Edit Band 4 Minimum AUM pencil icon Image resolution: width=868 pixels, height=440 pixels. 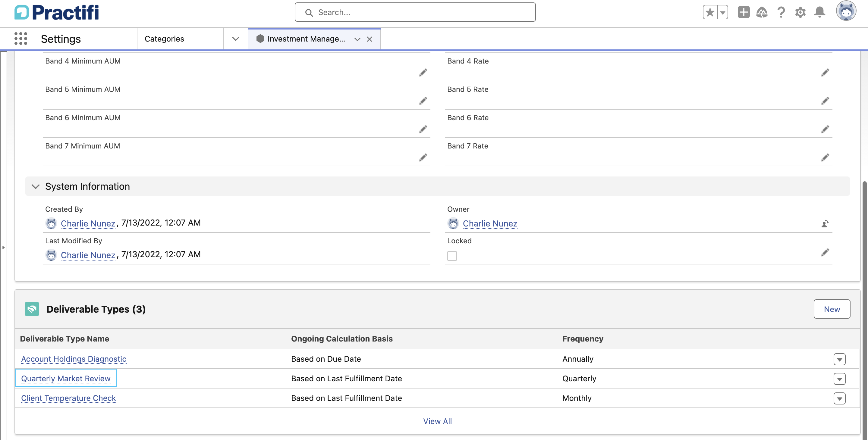pyautogui.click(x=423, y=72)
